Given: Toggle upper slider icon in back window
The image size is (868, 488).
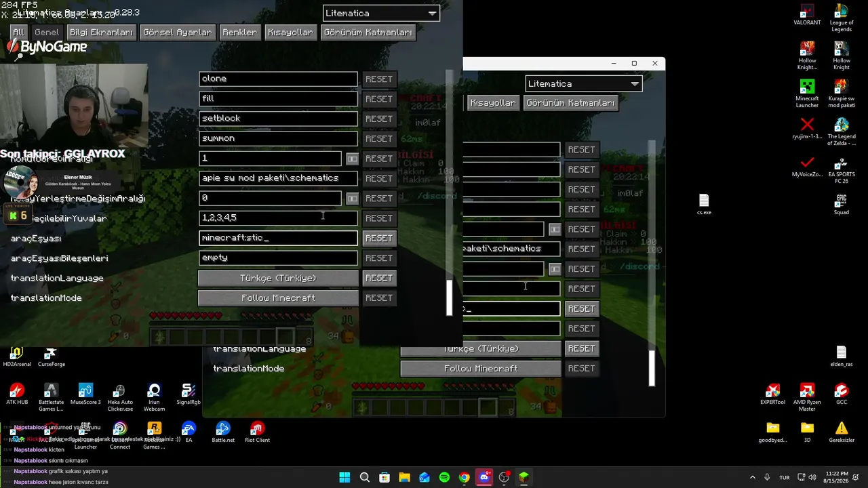Looking at the screenshot, I should (555, 229).
